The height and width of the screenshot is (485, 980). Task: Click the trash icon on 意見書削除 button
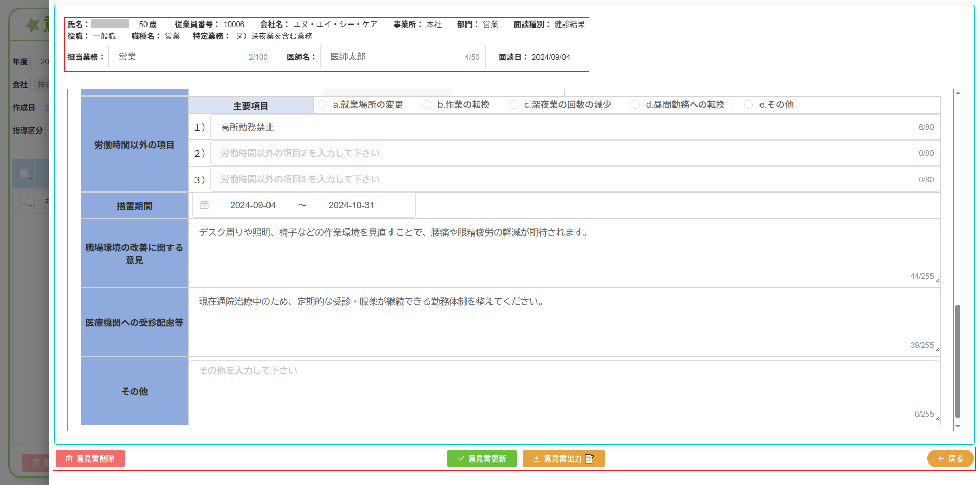(x=69, y=459)
